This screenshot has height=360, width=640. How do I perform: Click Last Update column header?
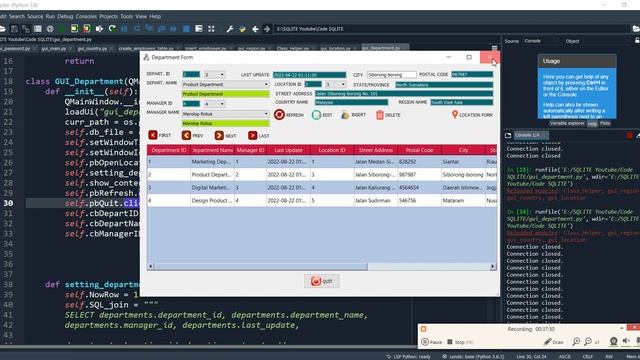(x=288, y=150)
